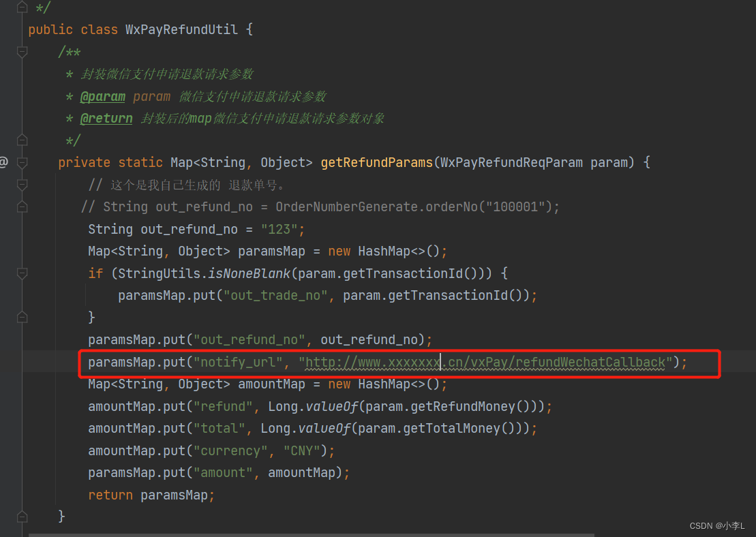The height and width of the screenshot is (537, 756).
Task: Click the fold arrow next to paramsMap declaration line
Action: coord(22,251)
